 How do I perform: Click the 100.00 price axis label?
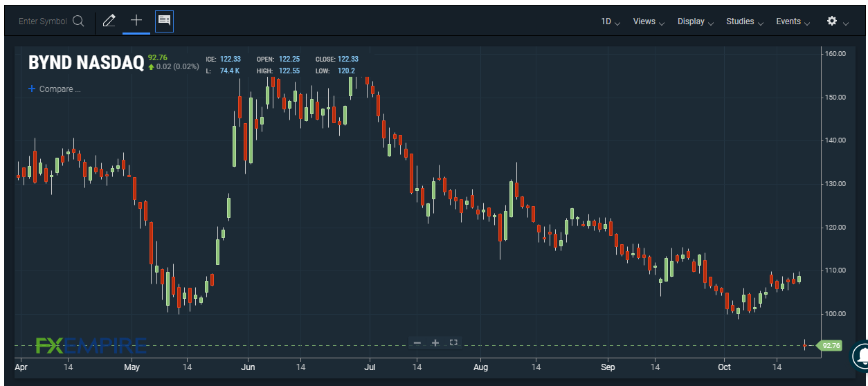pos(836,314)
